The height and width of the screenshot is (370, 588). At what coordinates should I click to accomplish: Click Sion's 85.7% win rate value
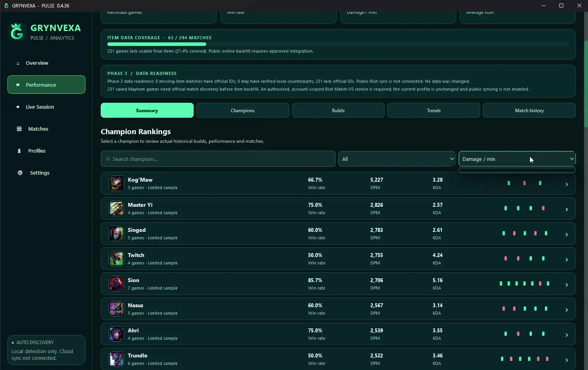tap(315, 280)
